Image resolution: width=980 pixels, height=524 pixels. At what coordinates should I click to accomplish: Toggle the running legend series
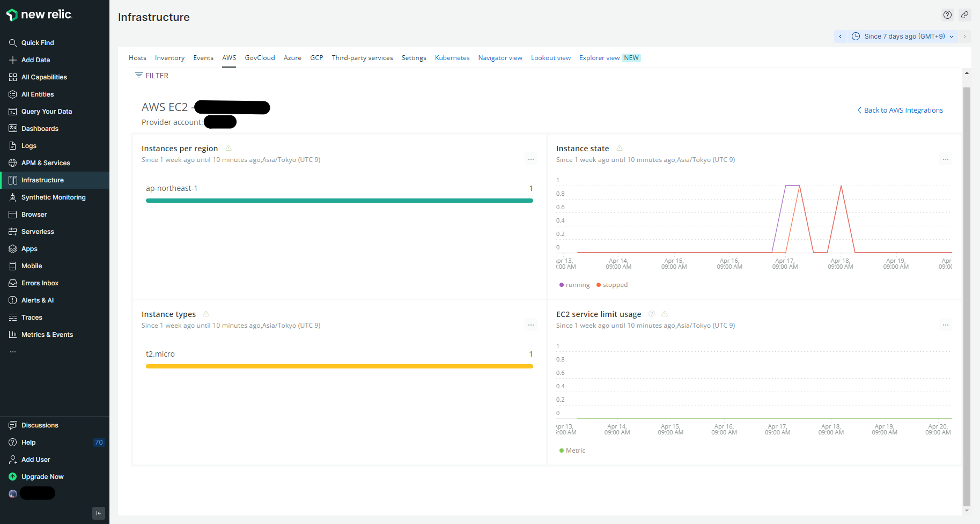[574, 285]
